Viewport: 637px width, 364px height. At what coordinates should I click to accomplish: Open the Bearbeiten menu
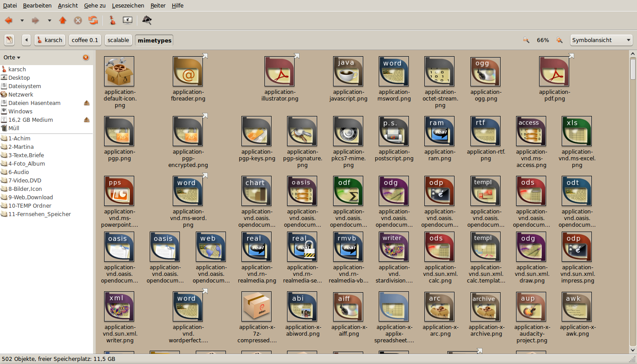(37, 5)
